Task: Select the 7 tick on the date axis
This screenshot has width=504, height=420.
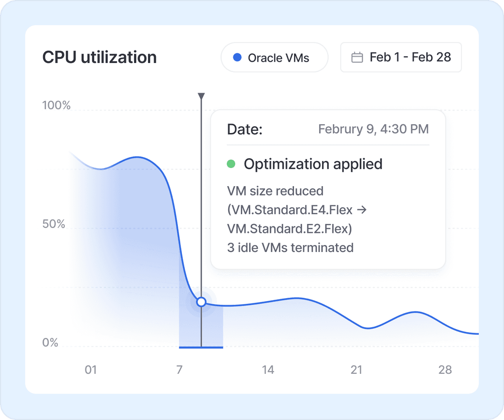Action: coord(180,370)
